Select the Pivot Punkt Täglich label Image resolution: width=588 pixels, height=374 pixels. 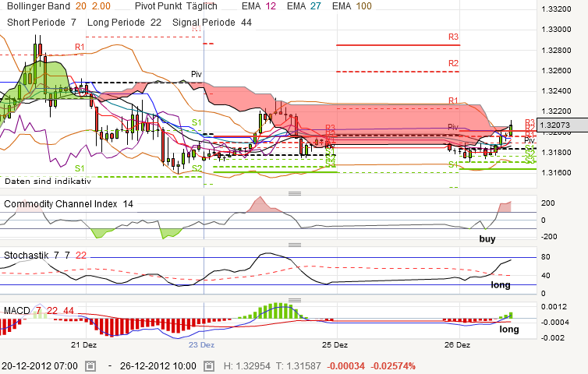176,6
